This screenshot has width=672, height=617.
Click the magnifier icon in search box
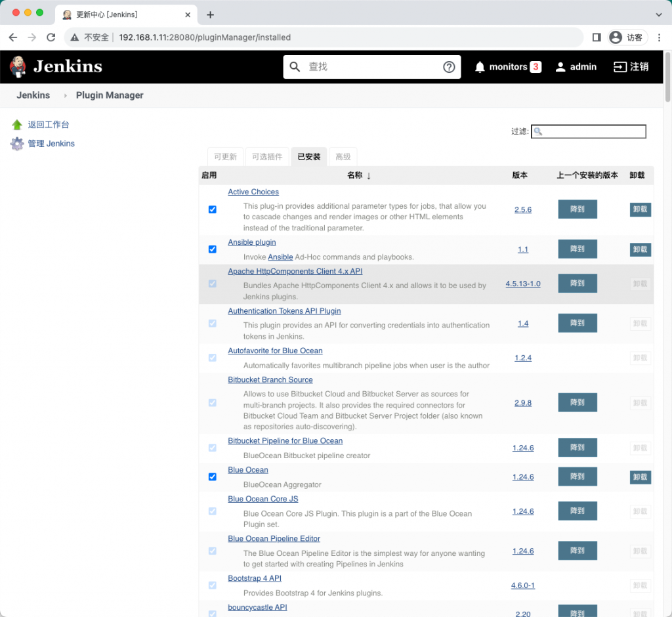pos(295,67)
